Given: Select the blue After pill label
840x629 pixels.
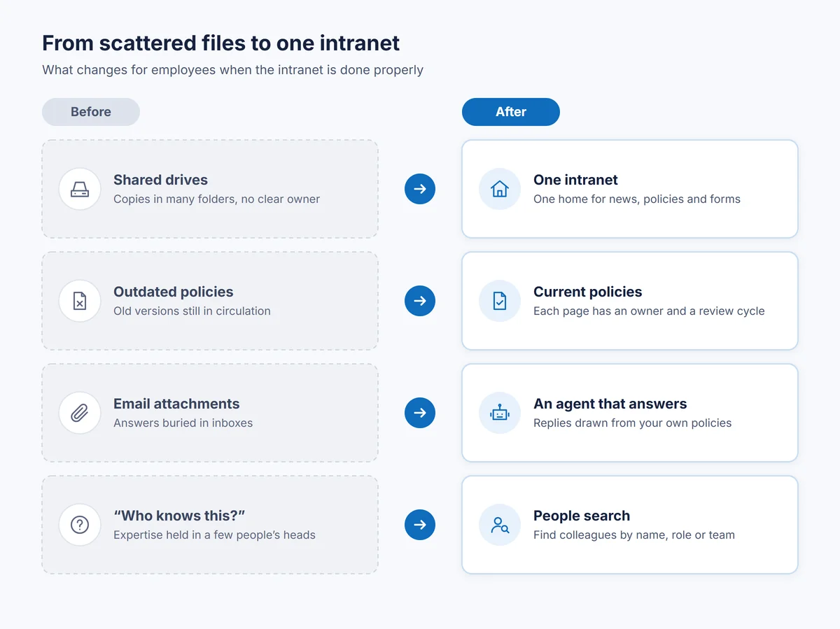Looking at the screenshot, I should pos(511,112).
